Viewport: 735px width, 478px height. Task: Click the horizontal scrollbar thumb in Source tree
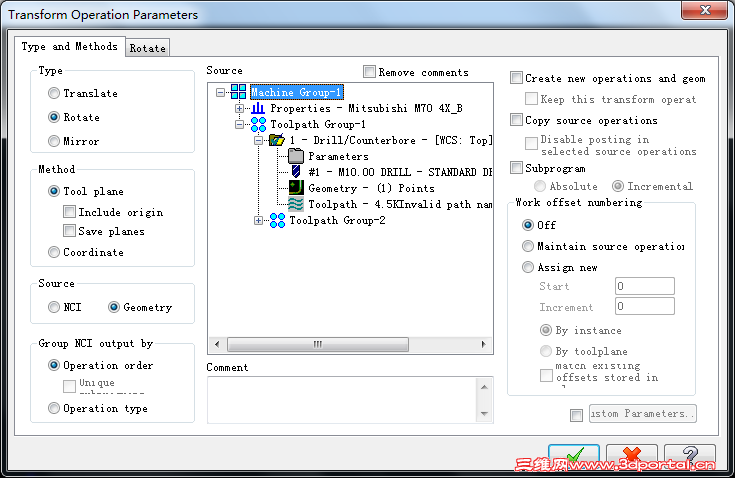(x=318, y=344)
